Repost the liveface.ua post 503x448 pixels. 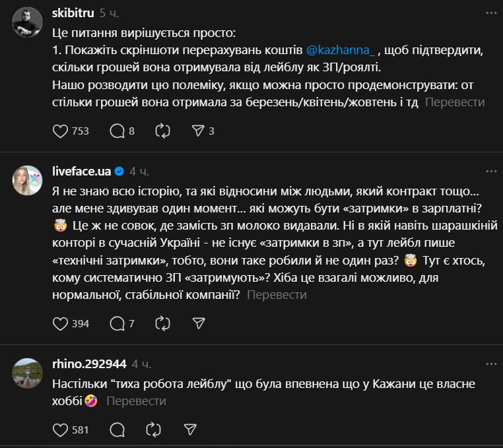click(x=162, y=323)
